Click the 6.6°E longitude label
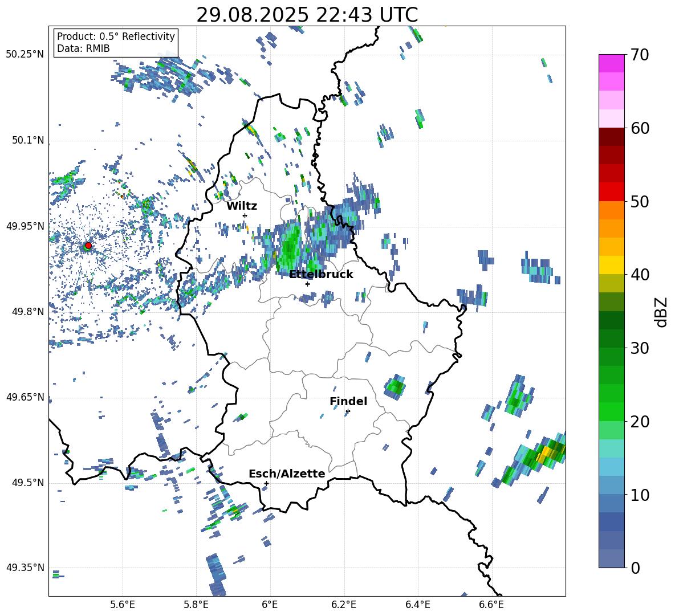This screenshot has width=675, height=616. click(x=491, y=605)
